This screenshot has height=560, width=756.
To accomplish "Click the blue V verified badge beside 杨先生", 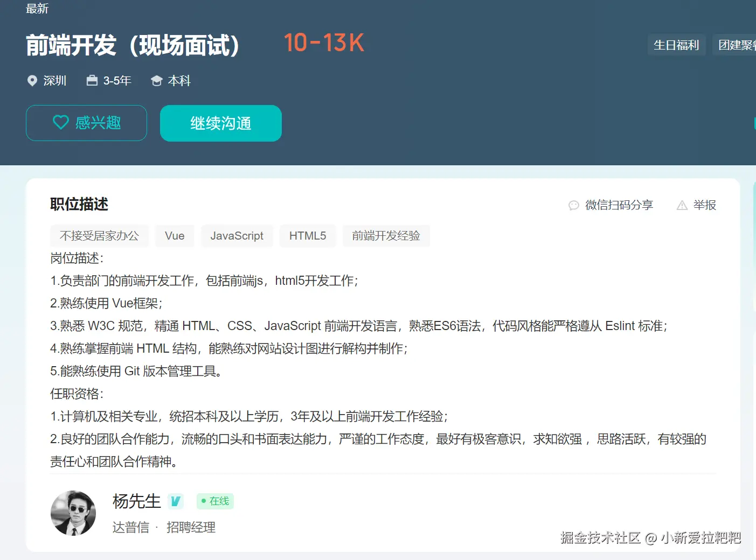I will click(x=175, y=501).
